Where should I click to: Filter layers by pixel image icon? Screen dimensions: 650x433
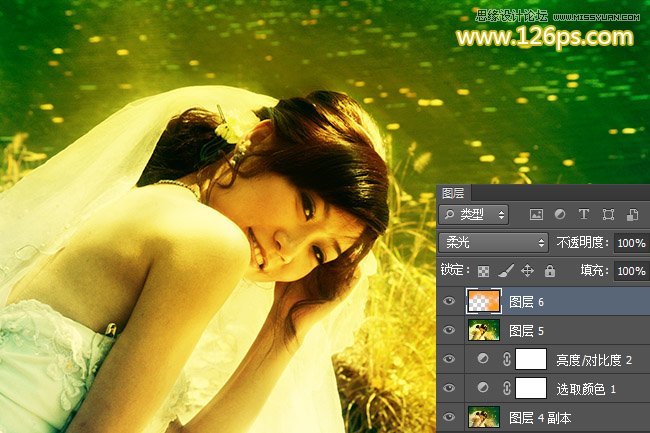536,214
